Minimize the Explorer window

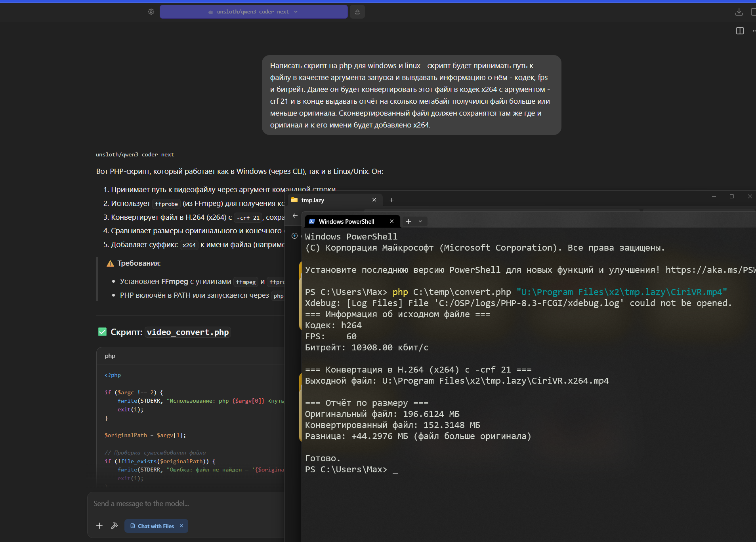(x=714, y=196)
